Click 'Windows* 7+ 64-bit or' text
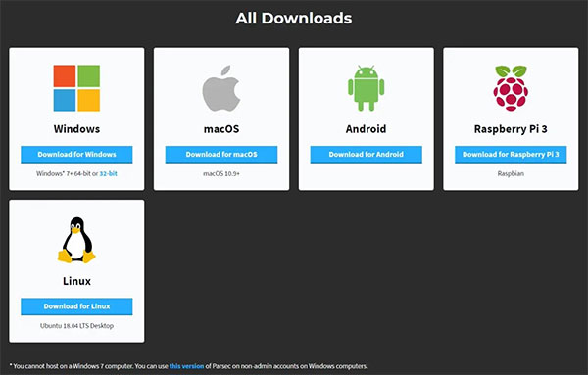 point(67,174)
